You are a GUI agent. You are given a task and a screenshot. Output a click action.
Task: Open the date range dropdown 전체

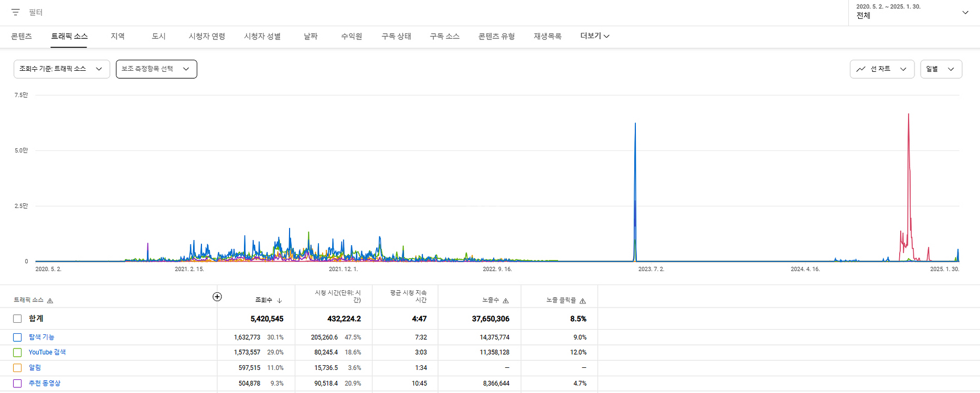point(914,13)
